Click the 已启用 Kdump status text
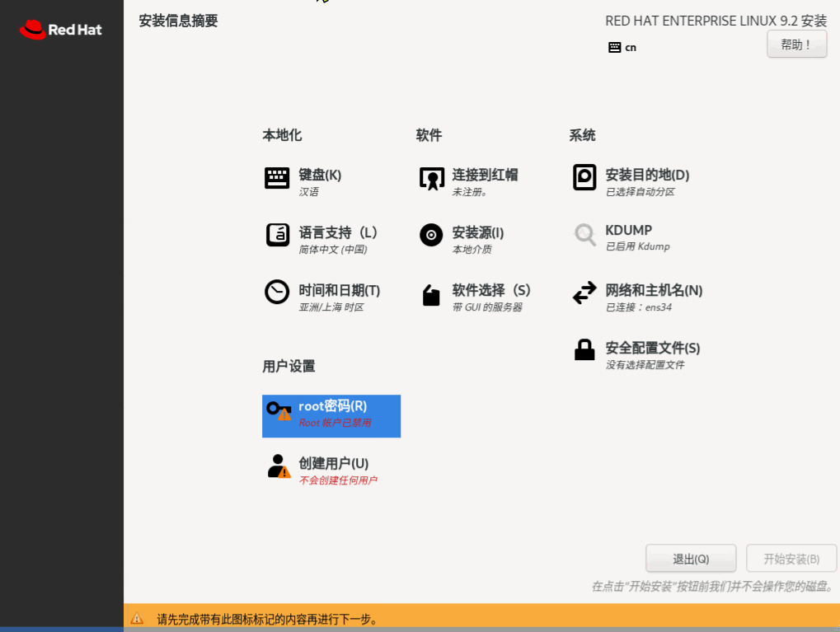The image size is (840, 632). click(637, 246)
